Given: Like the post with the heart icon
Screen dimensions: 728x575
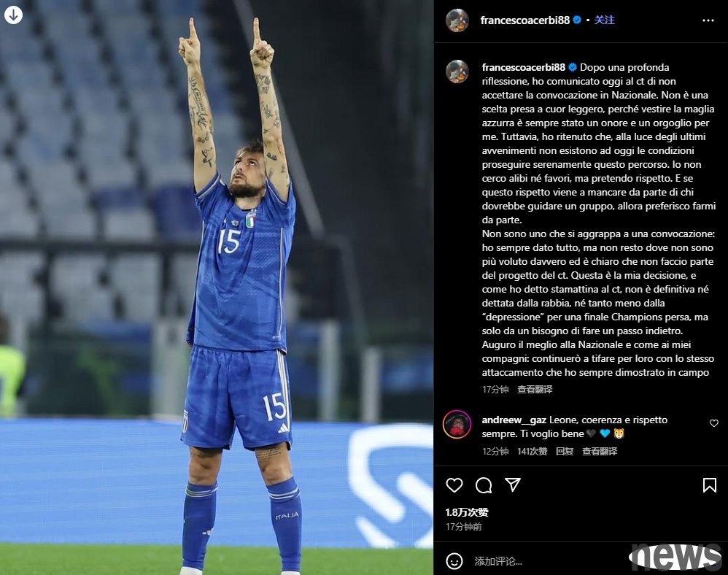Looking at the screenshot, I should (x=454, y=485).
